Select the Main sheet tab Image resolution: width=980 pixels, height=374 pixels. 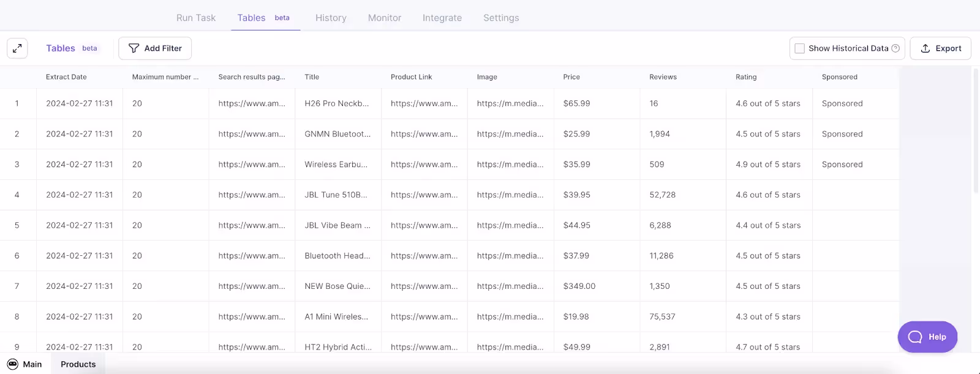tap(24, 364)
